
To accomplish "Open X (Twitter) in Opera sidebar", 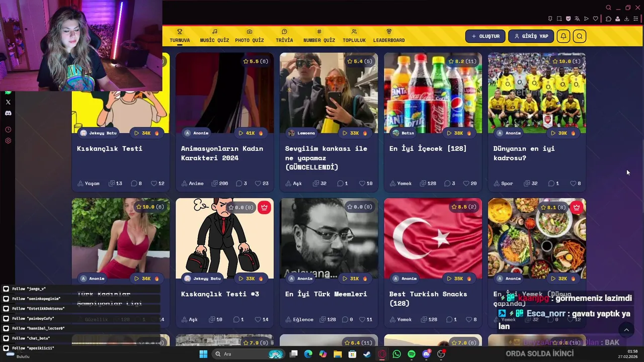I will (8, 102).
